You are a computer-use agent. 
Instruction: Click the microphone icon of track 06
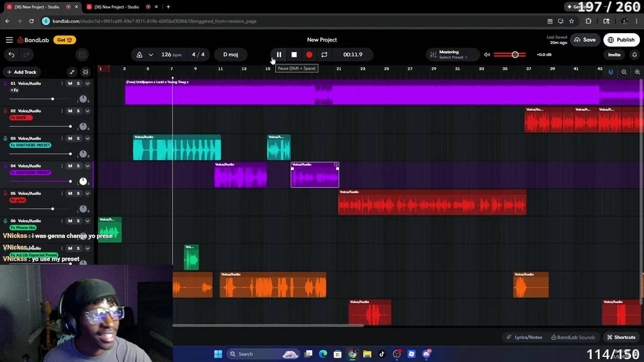5,221
